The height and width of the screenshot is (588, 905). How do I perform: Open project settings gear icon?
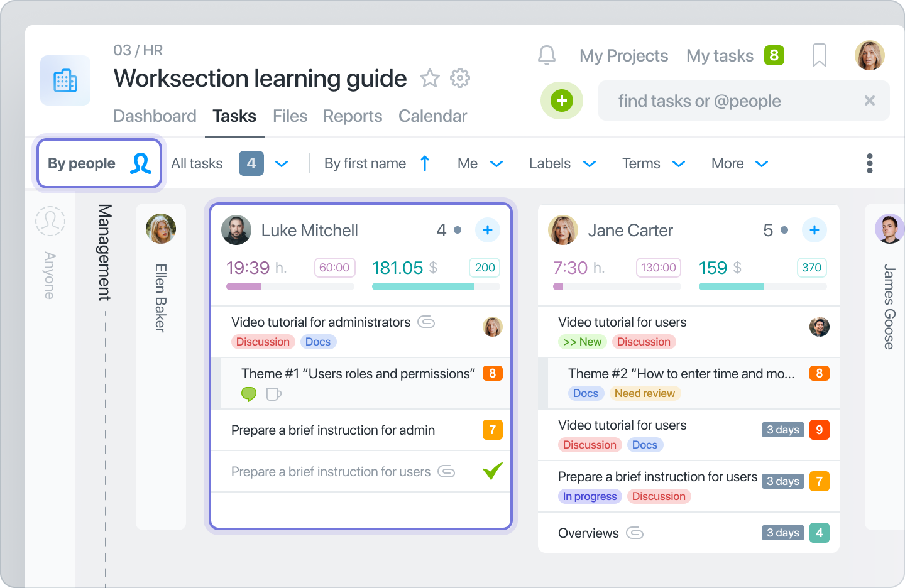pos(460,79)
